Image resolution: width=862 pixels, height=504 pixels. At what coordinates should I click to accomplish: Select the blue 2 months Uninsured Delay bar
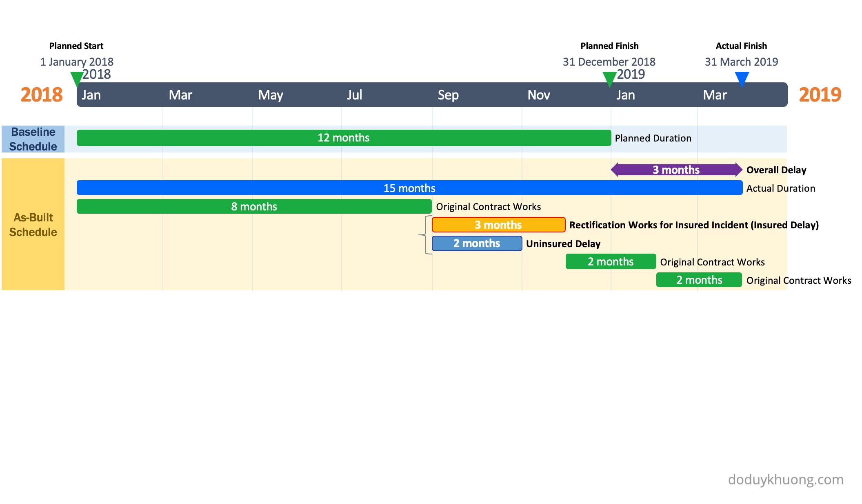tap(477, 243)
